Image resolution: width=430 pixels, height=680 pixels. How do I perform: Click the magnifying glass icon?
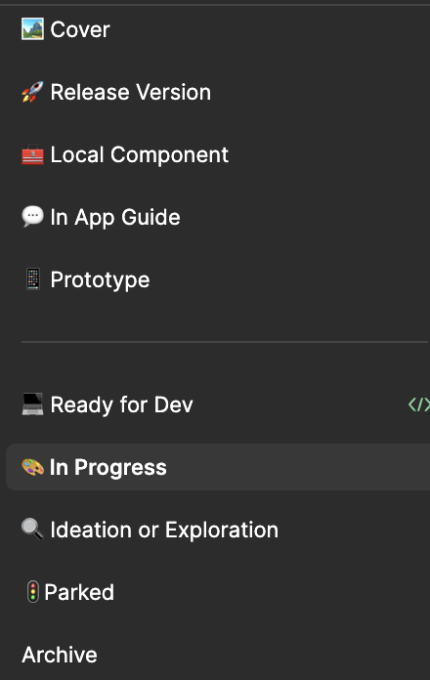pos(33,529)
